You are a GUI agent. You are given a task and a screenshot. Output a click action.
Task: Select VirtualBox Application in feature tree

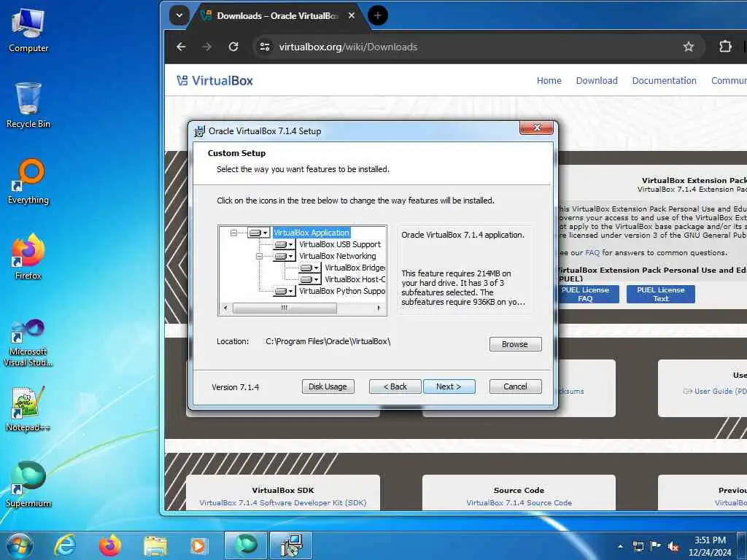tap(311, 233)
